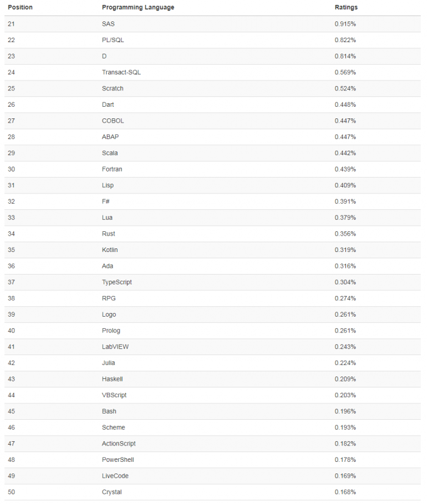The width and height of the screenshot is (427, 504).
Task: Click the 0.448% rating for Dart
Action: point(345,104)
